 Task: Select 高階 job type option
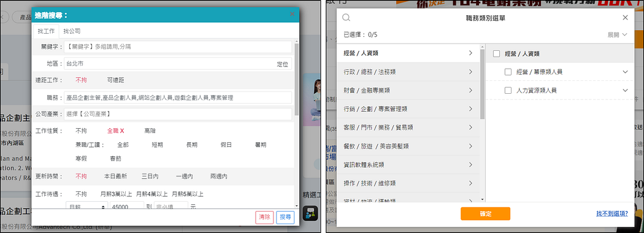point(150,131)
